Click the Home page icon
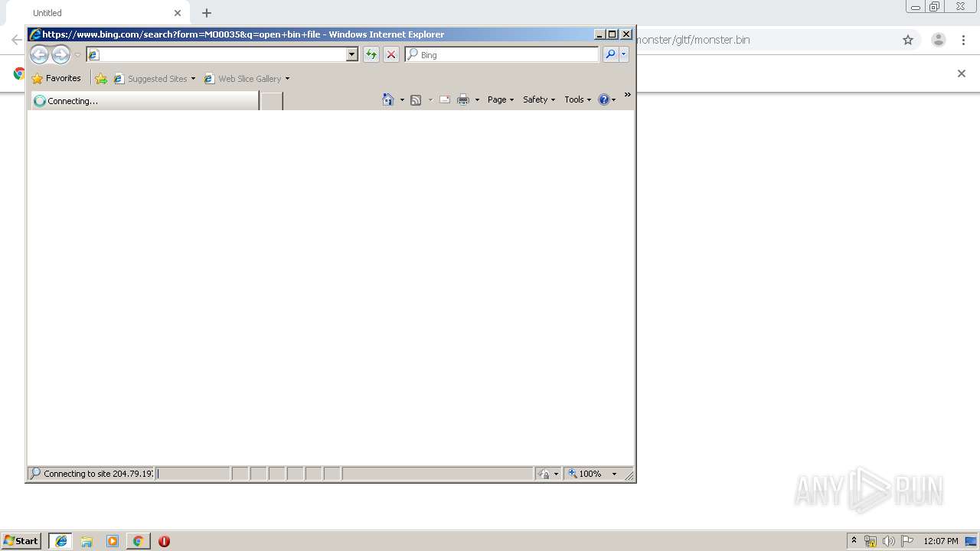 click(388, 99)
